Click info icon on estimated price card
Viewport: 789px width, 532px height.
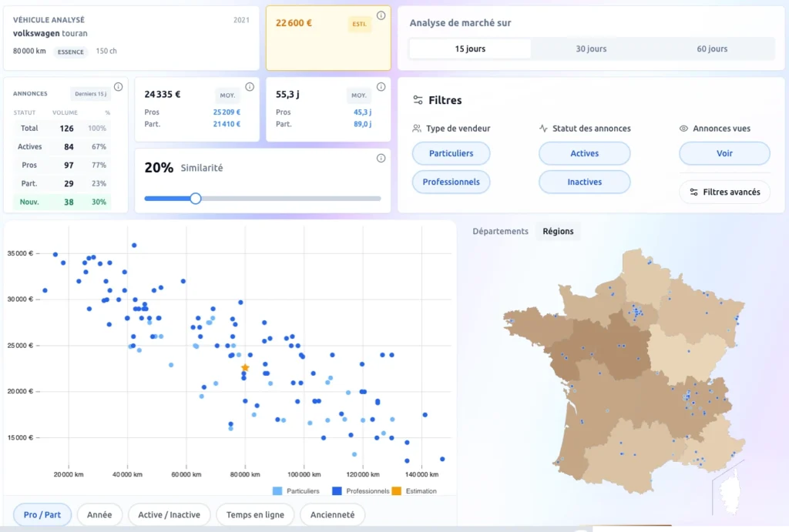(x=381, y=15)
